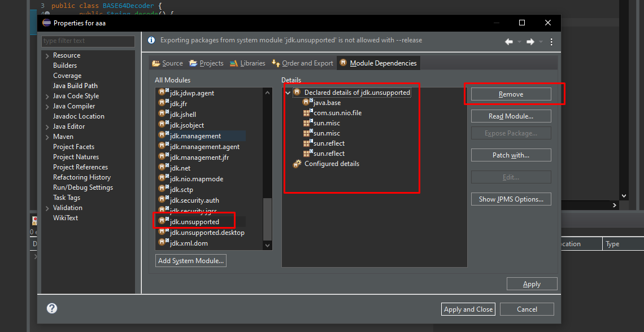Open the Order and Export tab

coord(303,63)
